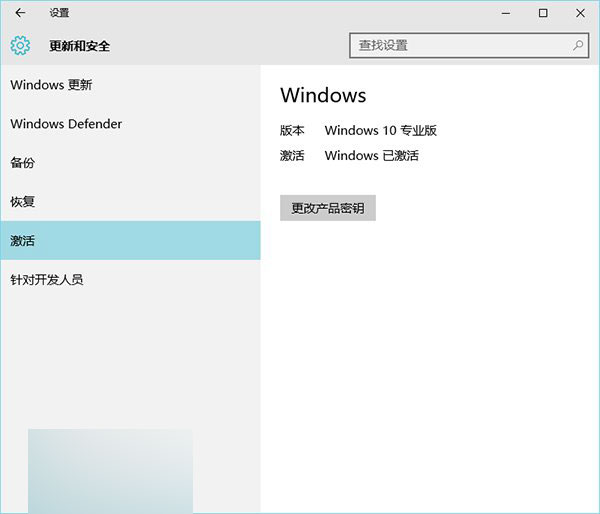Click the 版本 label
The image size is (600, 514).
[292, 130]
